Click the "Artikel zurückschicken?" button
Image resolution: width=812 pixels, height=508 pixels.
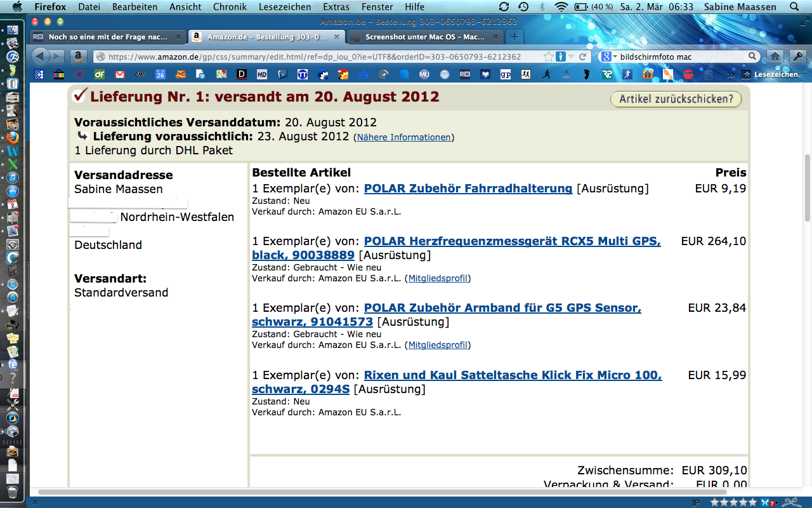point(676,99)
